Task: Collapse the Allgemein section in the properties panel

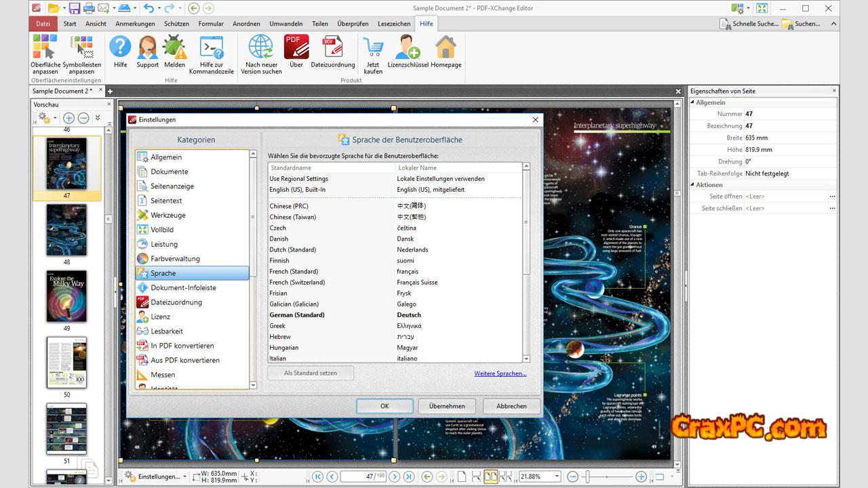Action: (x=693, y=102)
